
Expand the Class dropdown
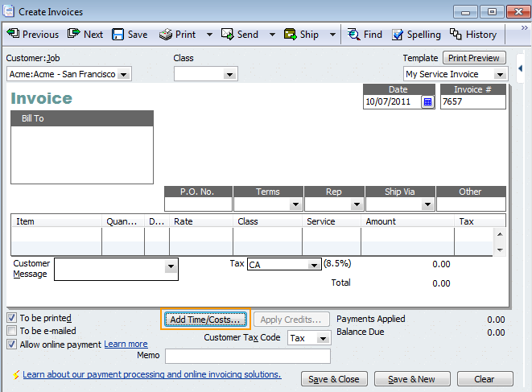(229, 74)
